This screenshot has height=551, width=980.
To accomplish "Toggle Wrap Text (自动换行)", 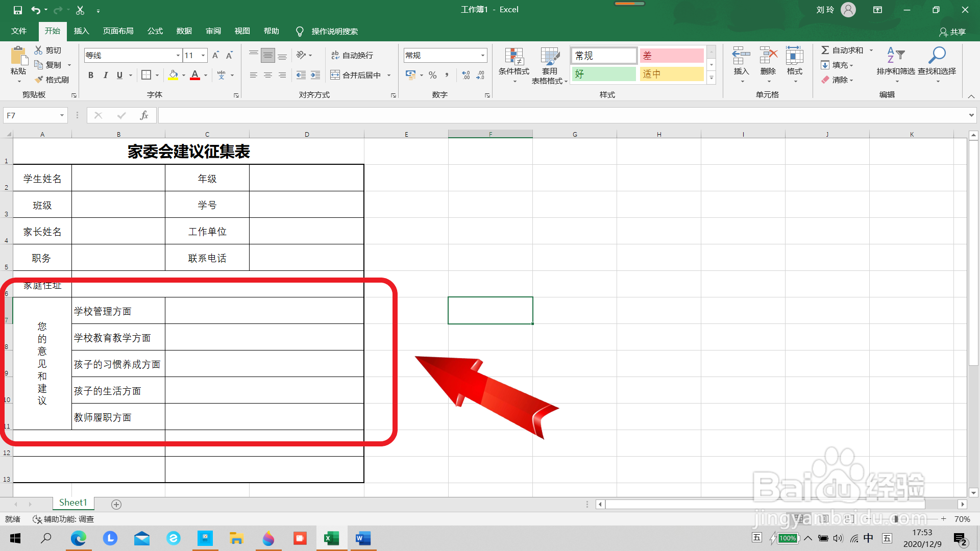I will pos(352,55).
